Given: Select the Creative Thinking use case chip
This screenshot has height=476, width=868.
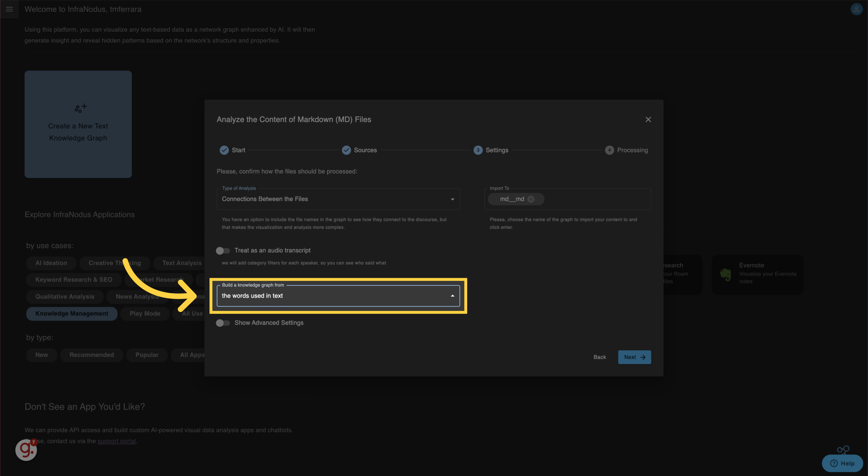Looking at the screenshot, I should 115,263.
